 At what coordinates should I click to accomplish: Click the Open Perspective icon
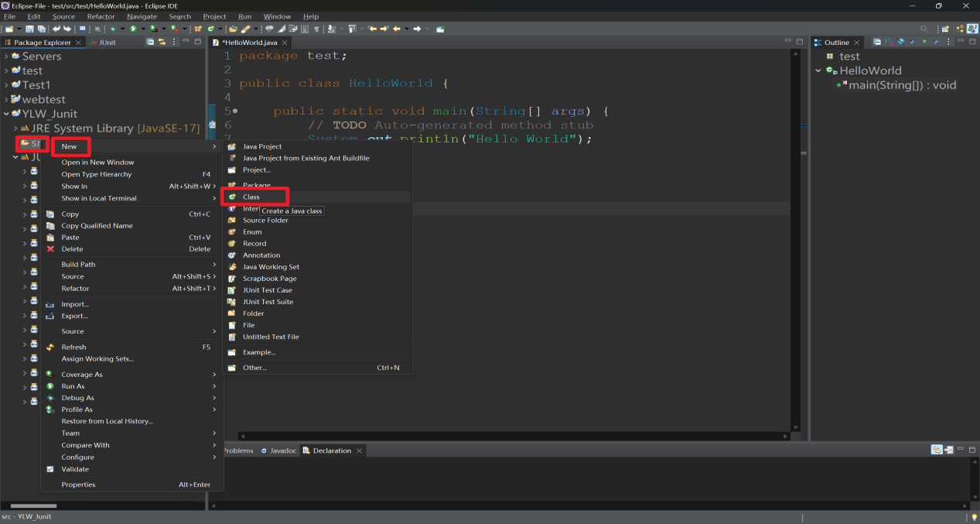(x=945, y=29)
